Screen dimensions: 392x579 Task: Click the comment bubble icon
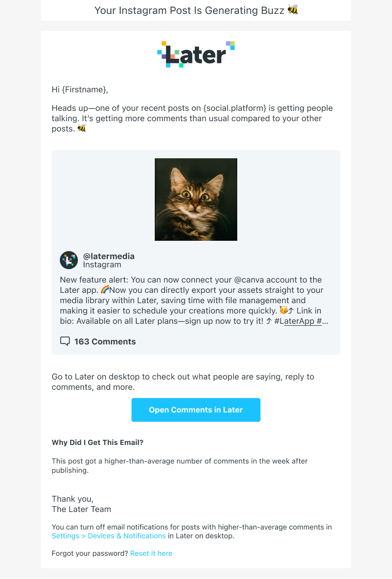65,341
